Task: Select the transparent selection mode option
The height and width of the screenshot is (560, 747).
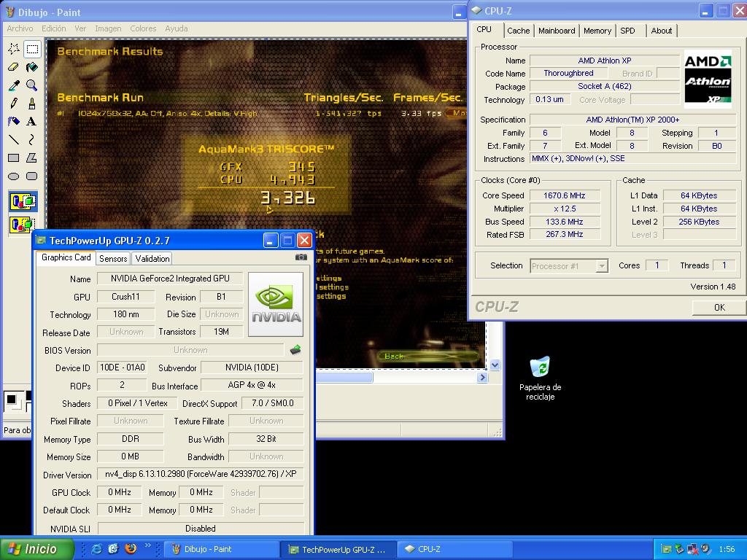Action: 23,225
